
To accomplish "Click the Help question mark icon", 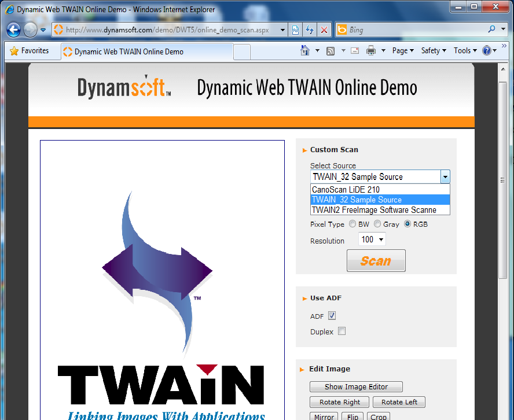I will [487, 50].
